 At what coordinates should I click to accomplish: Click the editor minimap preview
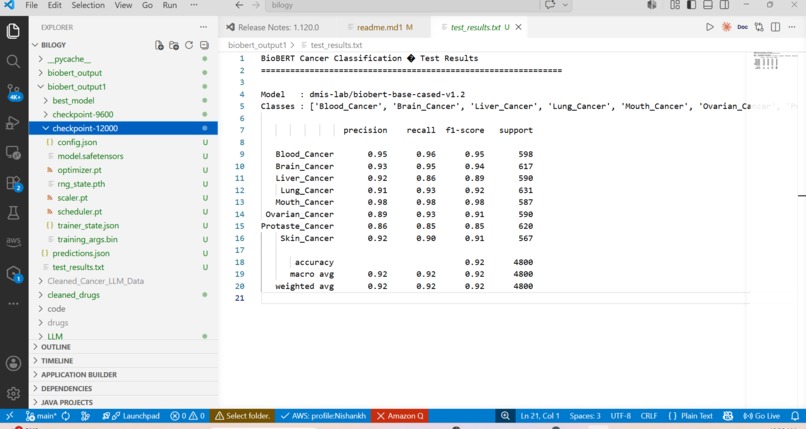point(775,61)
